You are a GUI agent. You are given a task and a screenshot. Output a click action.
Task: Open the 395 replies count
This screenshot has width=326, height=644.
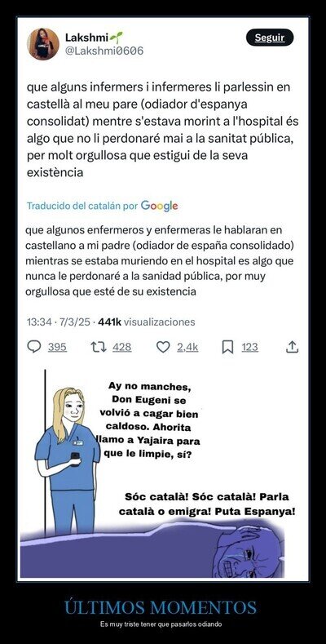tap(57, 347)
